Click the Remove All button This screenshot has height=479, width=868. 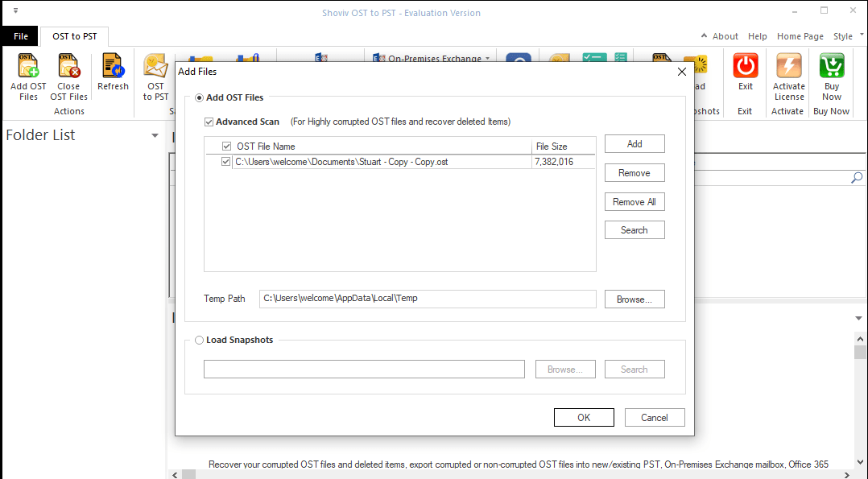pyautogui.click(x=634, y=201)
